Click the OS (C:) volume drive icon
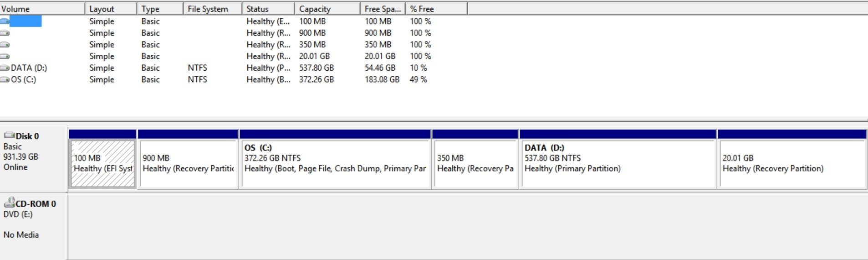 (x=5, y=80)
